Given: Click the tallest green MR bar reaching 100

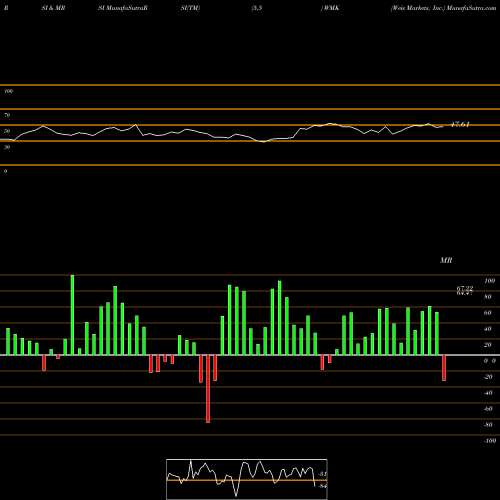Looking at the screenshot, I should click(72, 315).
